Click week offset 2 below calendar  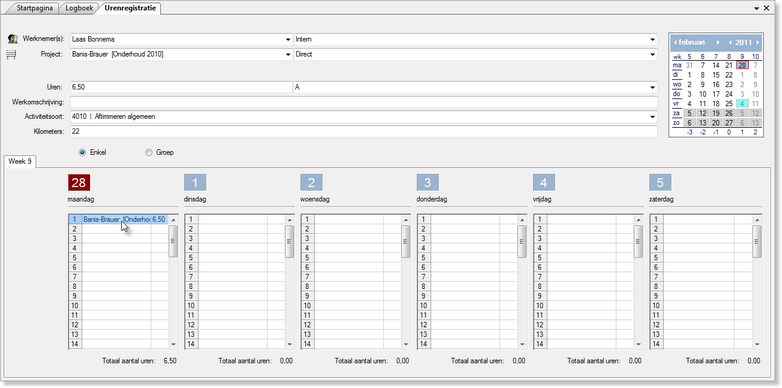tap(756, 132)
